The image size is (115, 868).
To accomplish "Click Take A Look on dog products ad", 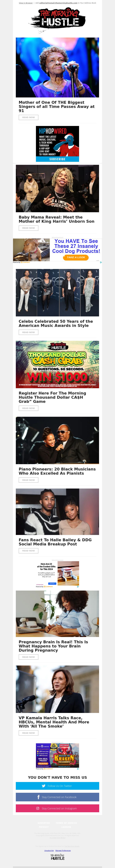I will [x=76, y=257].
